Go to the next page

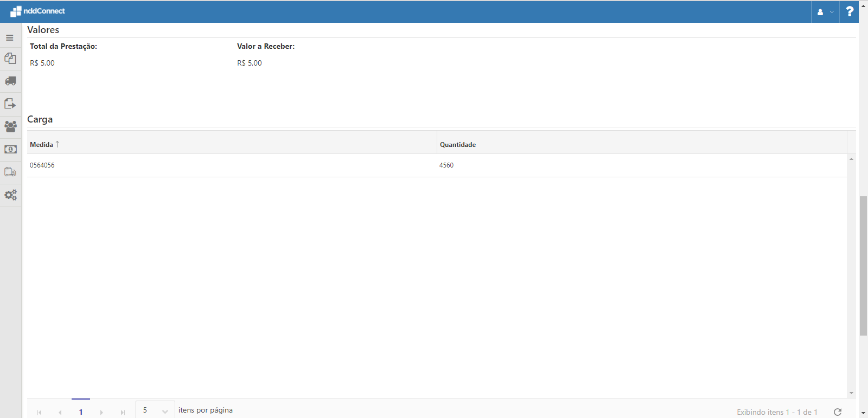101,413
